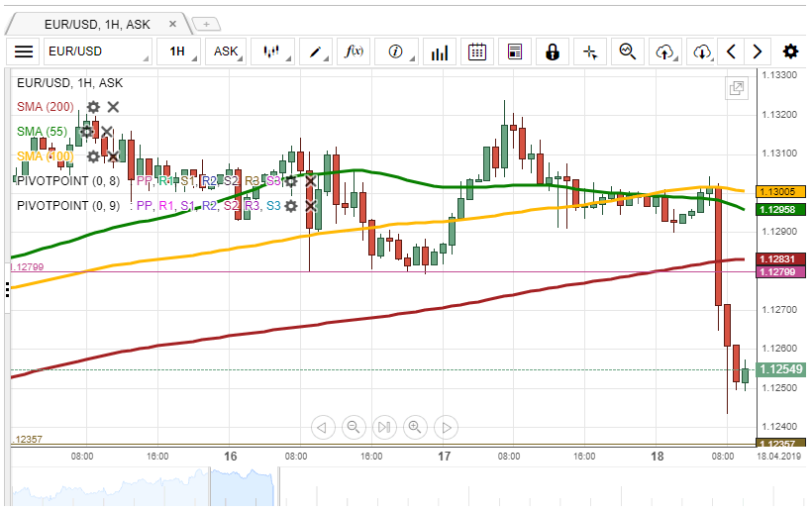Open settings for SMA (100) indicator
Screen dimensions: 812x512
[x=93, y=156]
